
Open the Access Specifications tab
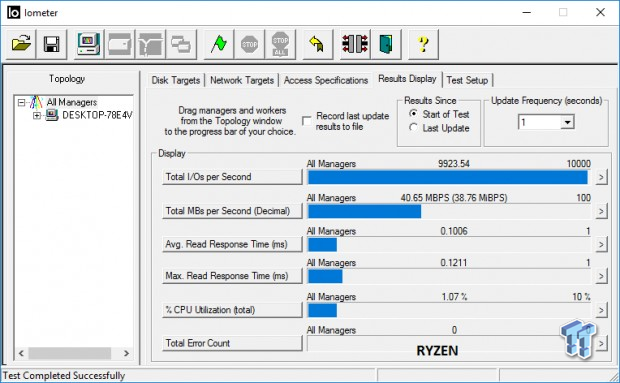point(325,80)
